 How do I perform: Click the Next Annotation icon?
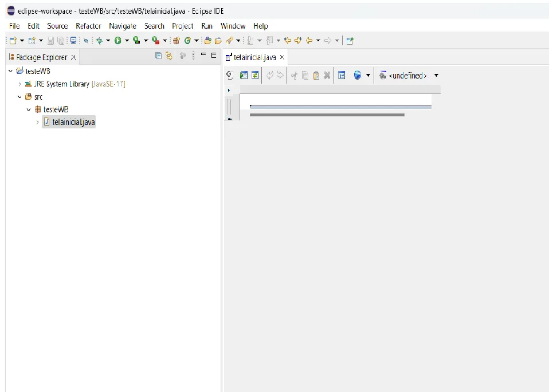pos(250,41)
